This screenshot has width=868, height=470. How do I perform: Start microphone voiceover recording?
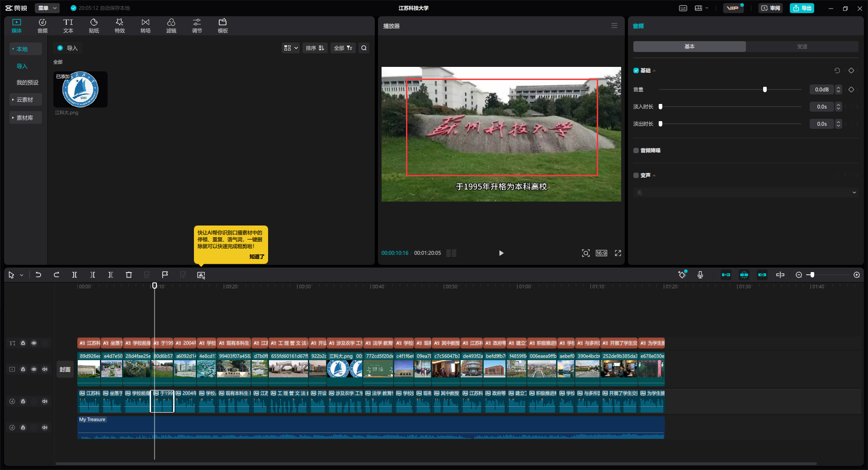click(700, 275)
